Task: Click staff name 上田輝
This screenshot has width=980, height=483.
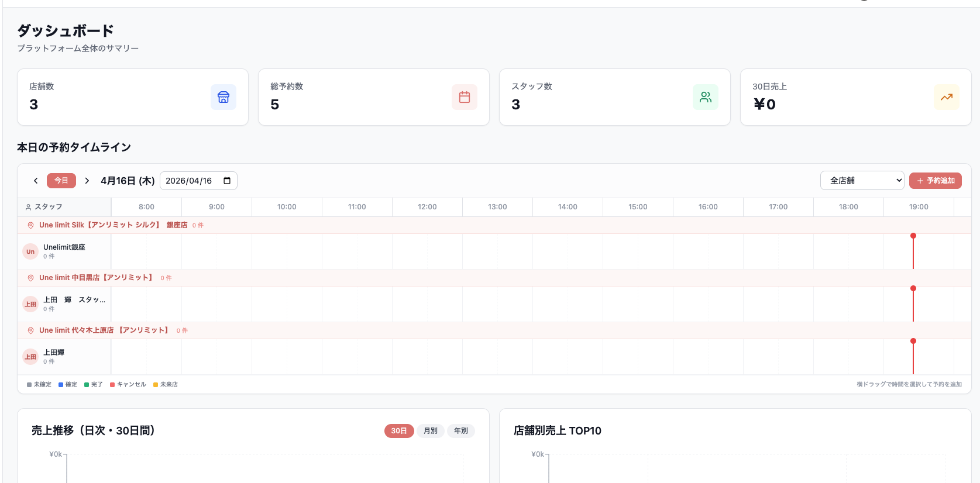Action: coord(54,353)
